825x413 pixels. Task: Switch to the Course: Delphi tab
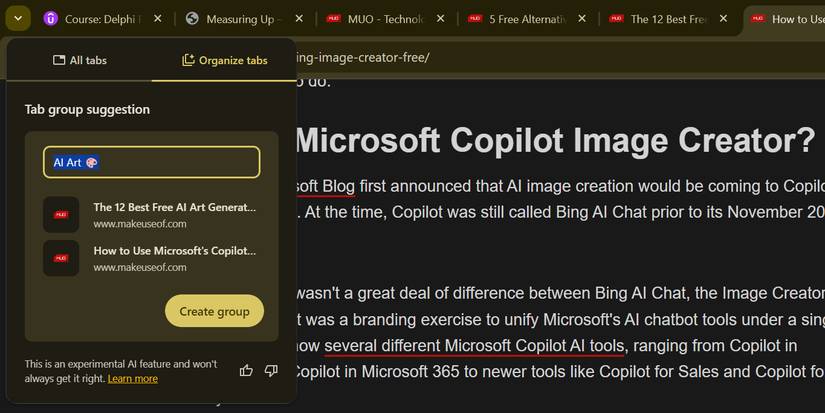100,19
